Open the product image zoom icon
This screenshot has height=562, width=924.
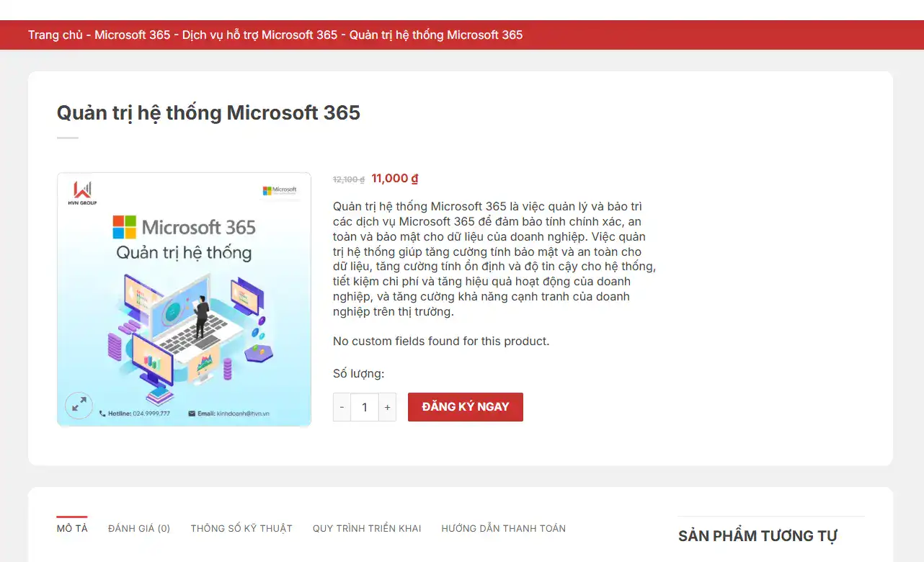[x=79, y=405]
